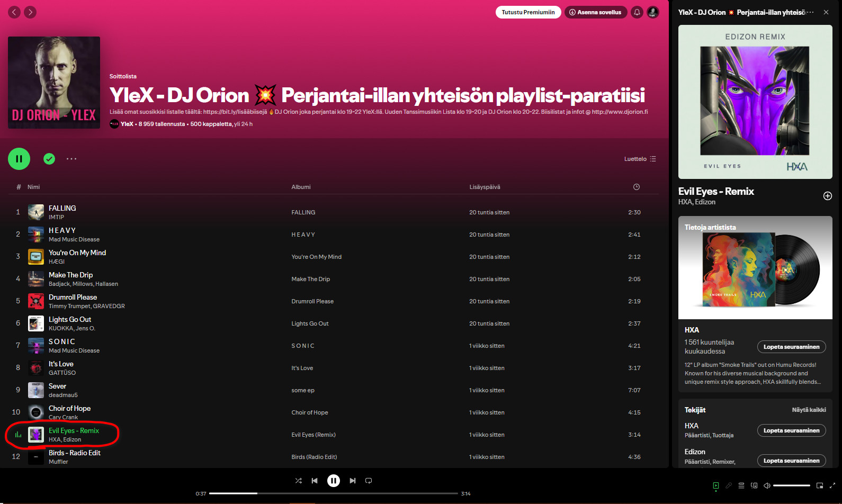
Task: Open the play queue
Action: coord(741,485)
